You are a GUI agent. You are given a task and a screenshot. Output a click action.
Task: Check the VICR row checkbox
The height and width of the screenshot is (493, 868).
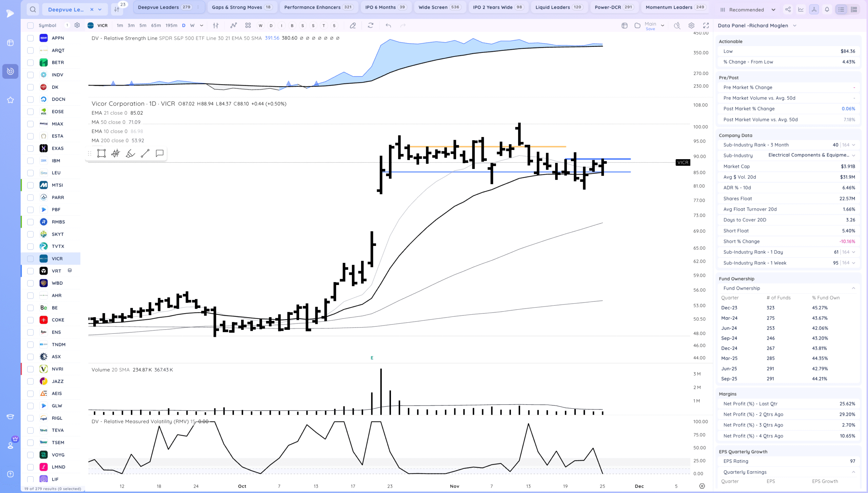tap(31, 259)
